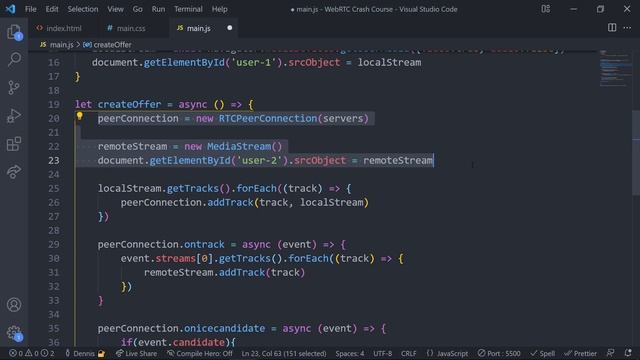
Task: Open the errors and warnings problems indicator
Action: 32,353
